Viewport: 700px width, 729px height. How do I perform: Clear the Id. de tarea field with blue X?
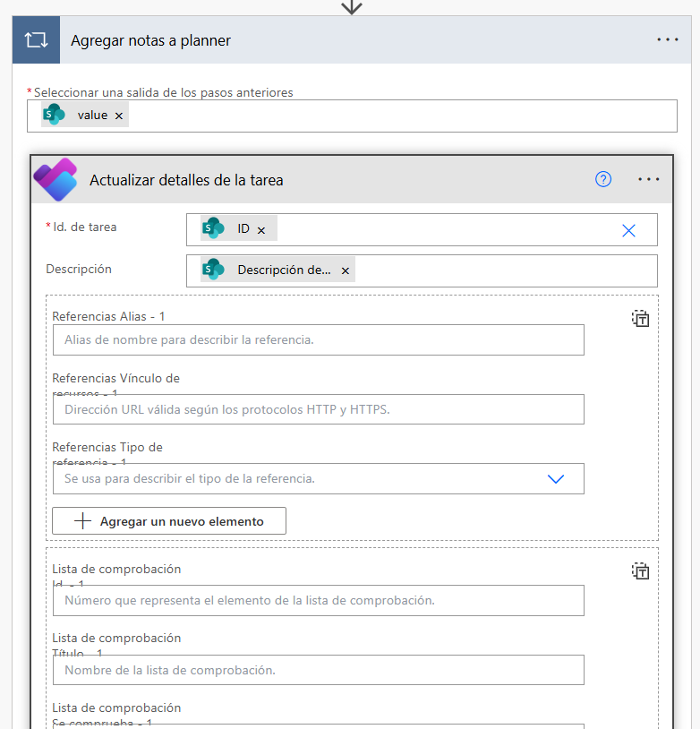628,230
